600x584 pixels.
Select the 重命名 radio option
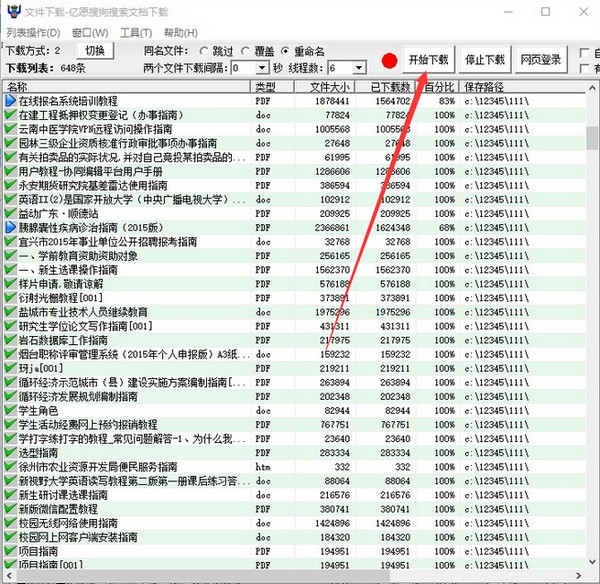pos(286,50)
